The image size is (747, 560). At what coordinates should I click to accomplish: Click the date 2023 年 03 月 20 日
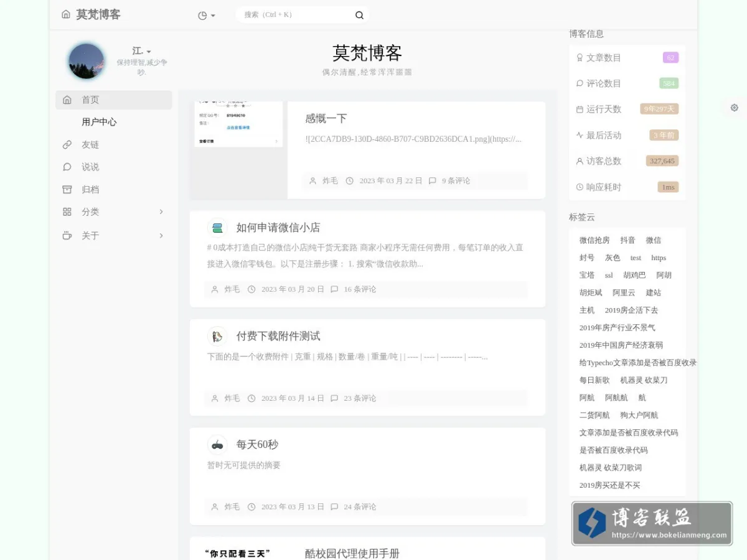tap(293, 289)
